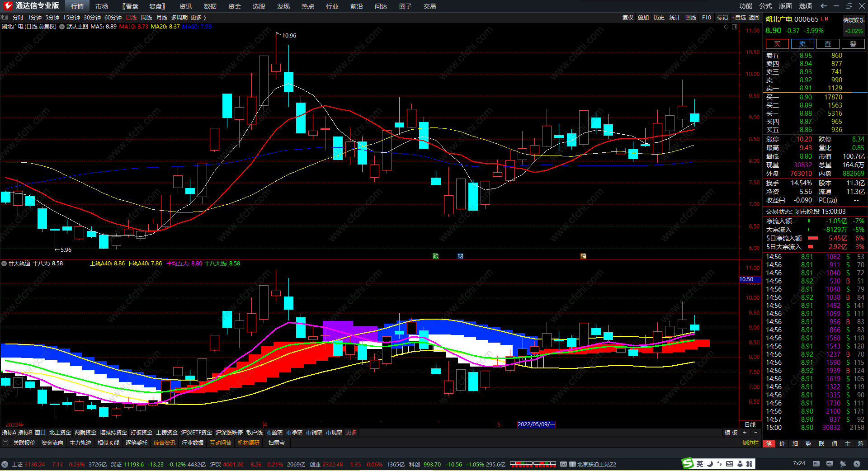Toggle the 英 language mode in input bar
Image resolution: width=868 pixels, height=471 pixels.
(x=700, y=464)
